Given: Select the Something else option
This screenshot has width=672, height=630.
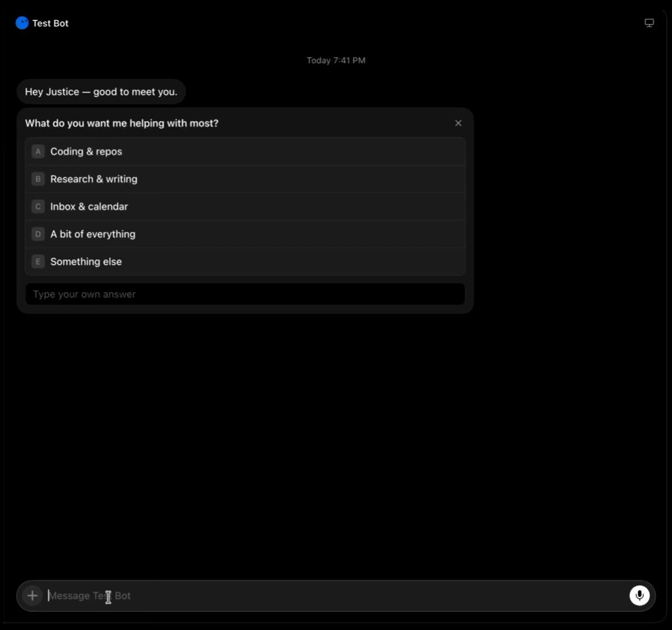Looking at the screenshot, I should [245, 261].
